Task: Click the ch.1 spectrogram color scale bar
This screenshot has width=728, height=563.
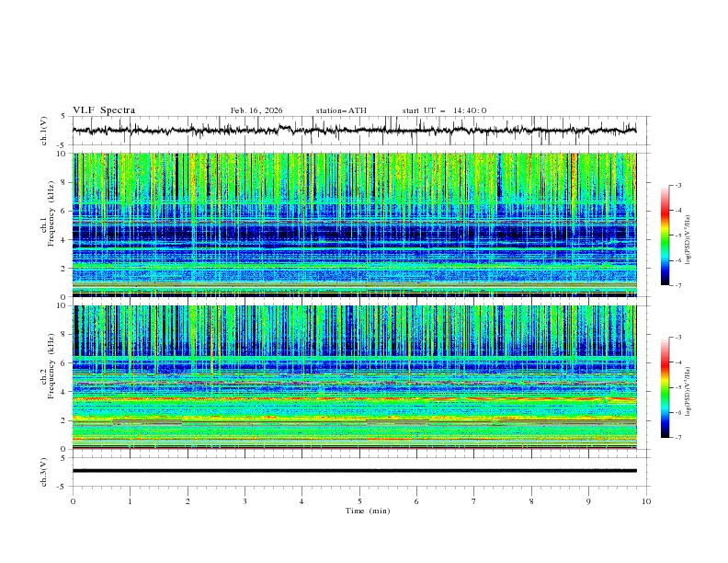Action: [x=665, y=235]
